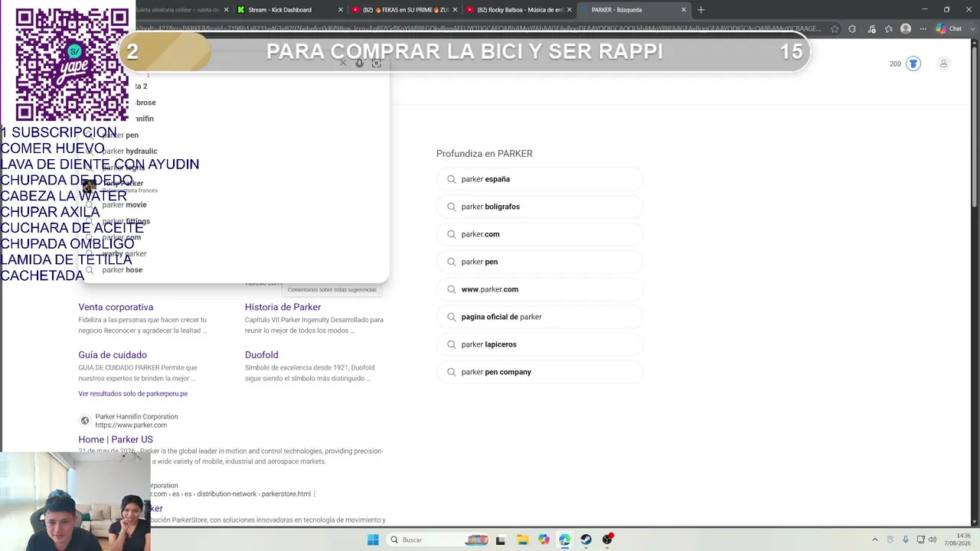Viewport: 980px width, 551px height.
Task: Open Task View on the taskbar
Action: point(501,540)
